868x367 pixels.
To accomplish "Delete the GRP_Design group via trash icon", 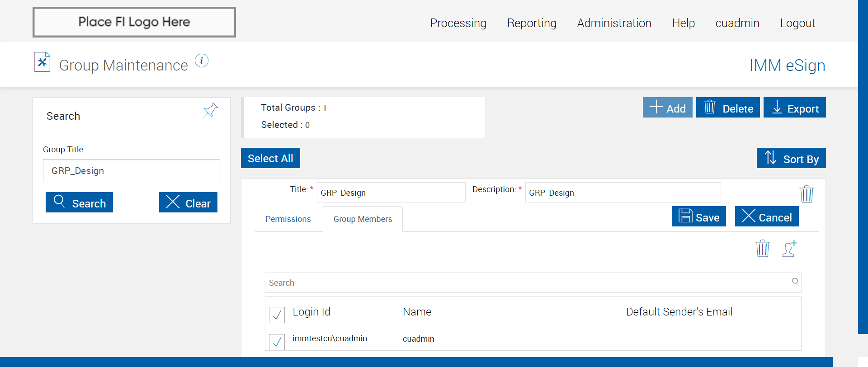I will 807,194.
